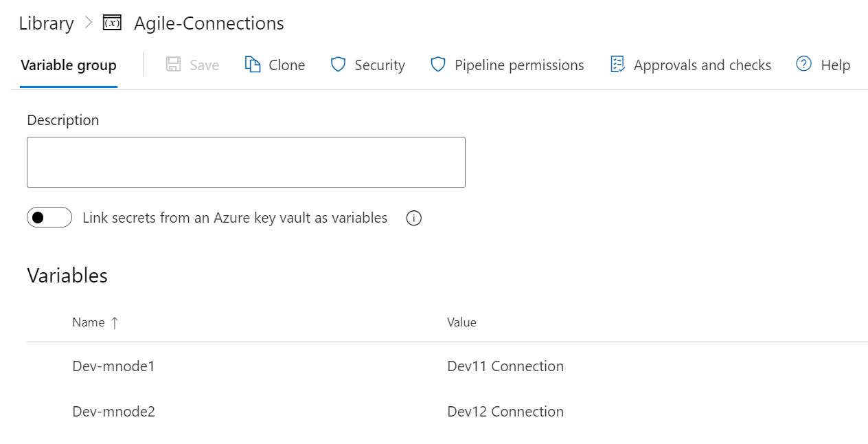Select the Dev11 Connection value
This screenshot has width=868, height=444.
pos(505,366)
